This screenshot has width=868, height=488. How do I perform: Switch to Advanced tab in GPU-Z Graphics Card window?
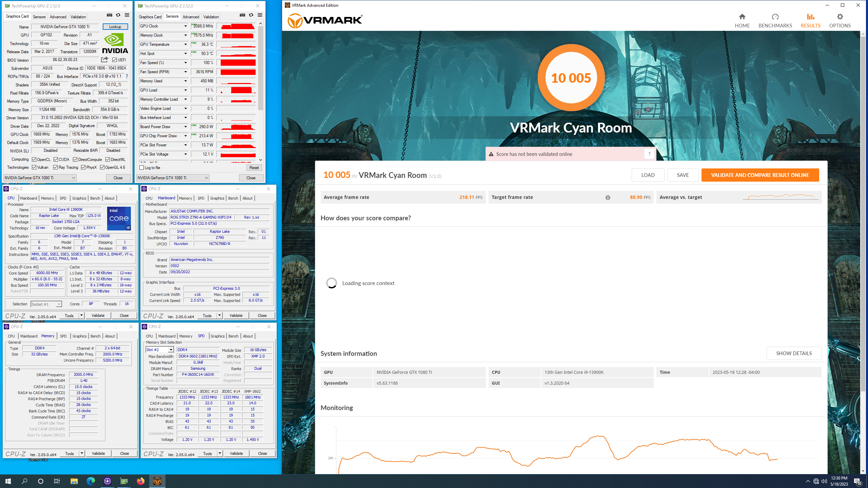pos(58,17)
